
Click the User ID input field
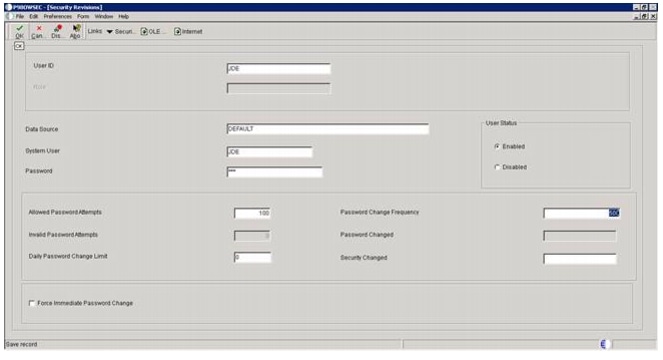279,69
